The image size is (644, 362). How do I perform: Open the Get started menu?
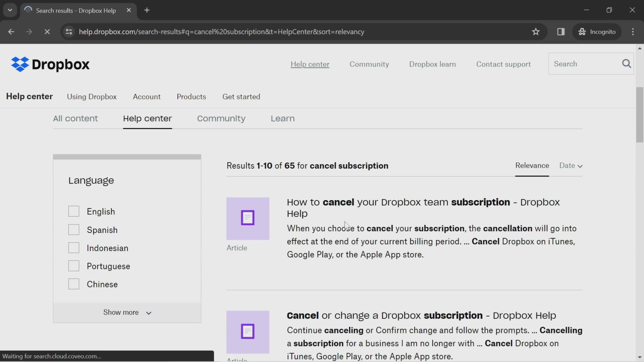click(241, 97)
